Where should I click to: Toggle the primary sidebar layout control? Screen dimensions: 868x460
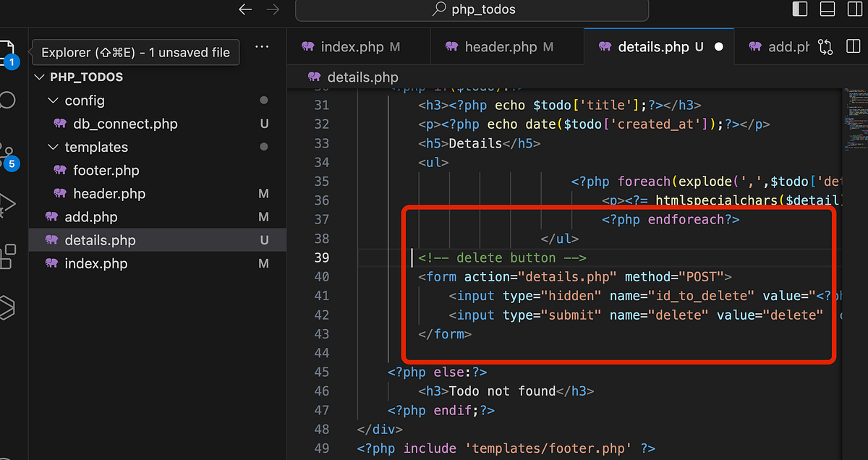(x=799, y=9)
